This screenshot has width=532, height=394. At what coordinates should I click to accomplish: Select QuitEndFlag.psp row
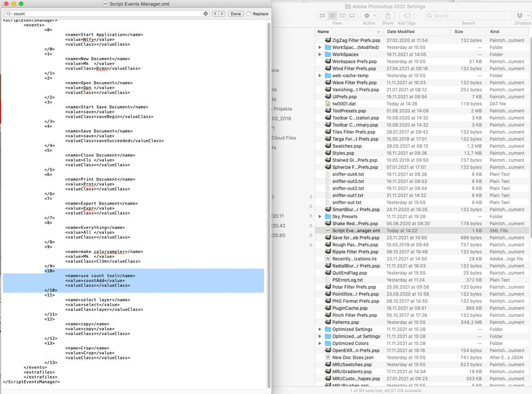click(422, 273)
